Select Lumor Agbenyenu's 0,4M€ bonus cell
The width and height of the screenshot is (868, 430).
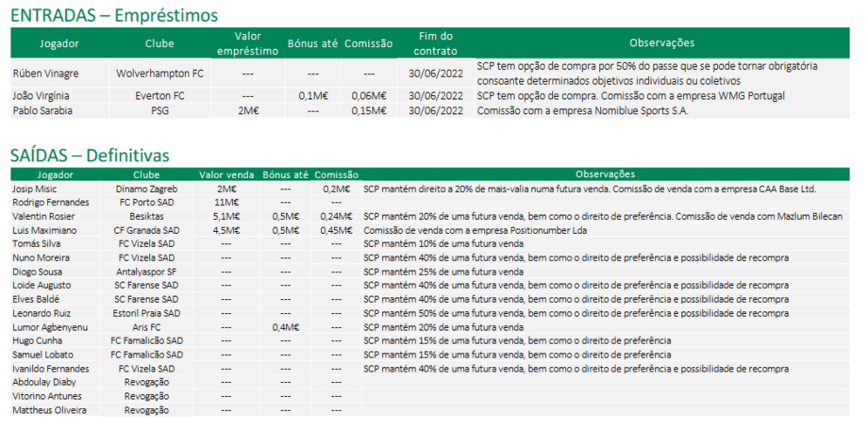tap(285, 326)
